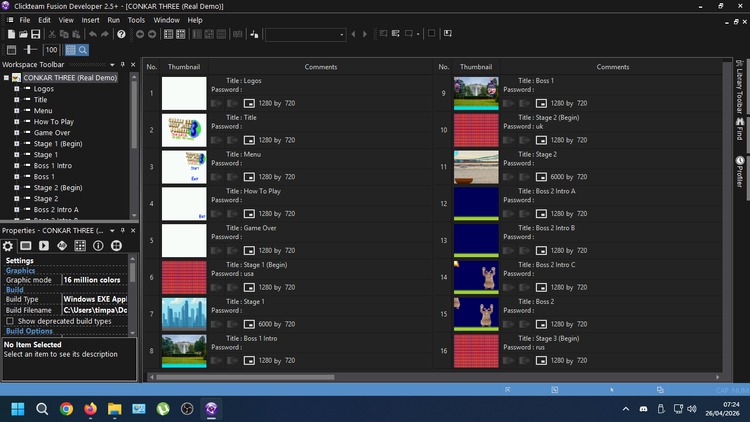Open Google Chrome from the taskbar
The width and height of the screenshot is (750, 422).
pyautogui.click(x=66, y=409)
